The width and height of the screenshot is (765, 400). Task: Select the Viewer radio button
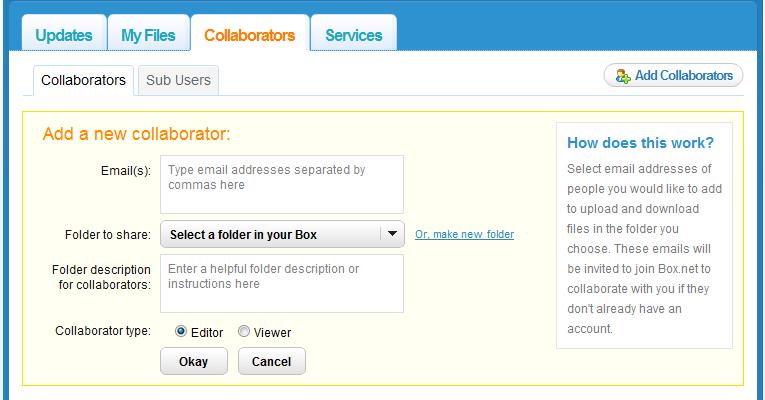click(243, 331)
